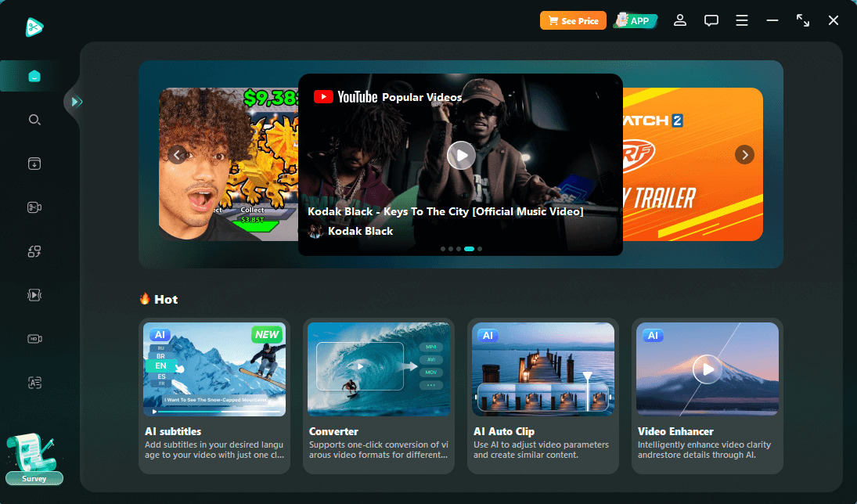Click the See Price button
This screenshot has width=857, height=504.
click(x=573, y=21)
